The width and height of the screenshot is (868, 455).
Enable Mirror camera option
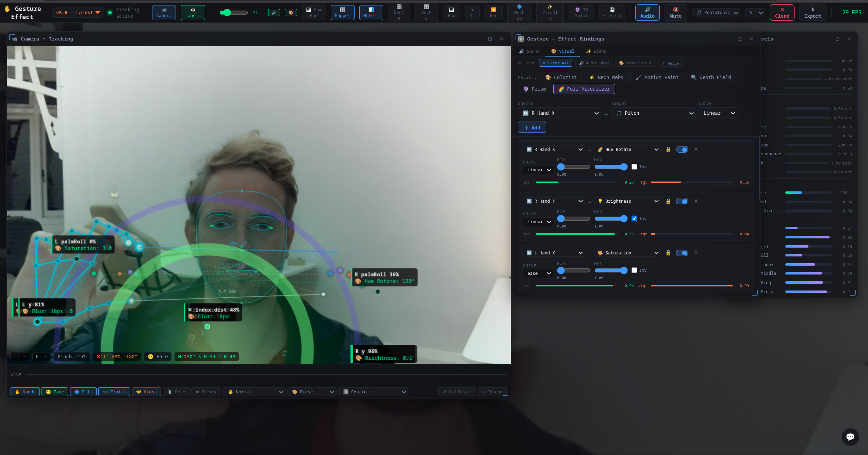tap(206, 392)
